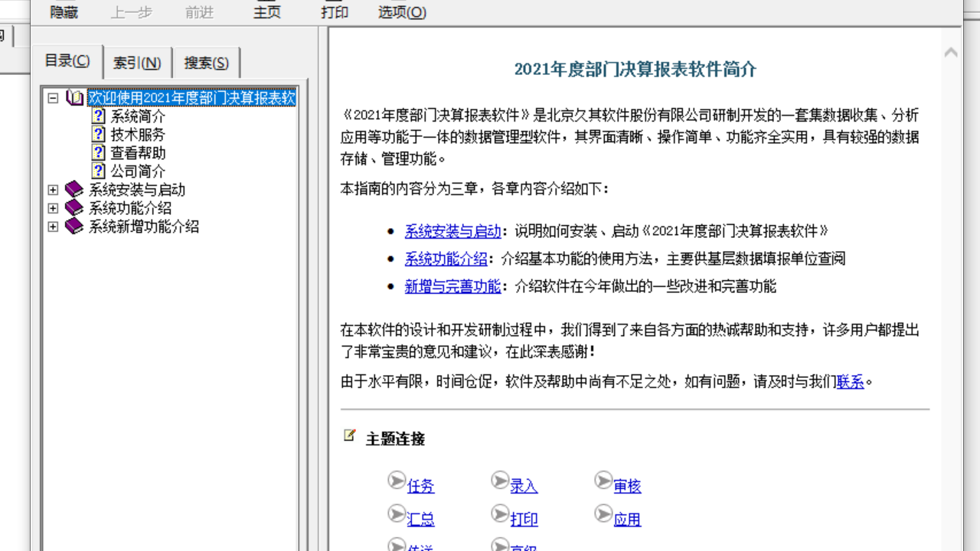Viewport: 980px width, 551px height.
Task: Click the arrow icon beside 录入
Action: 500,481
